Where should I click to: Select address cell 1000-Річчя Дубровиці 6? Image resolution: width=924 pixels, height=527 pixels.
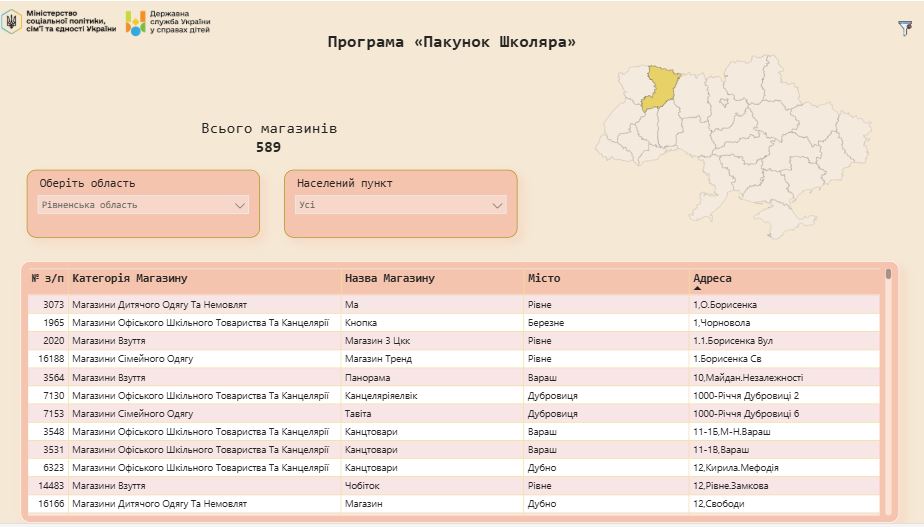(x=745, y=414)
